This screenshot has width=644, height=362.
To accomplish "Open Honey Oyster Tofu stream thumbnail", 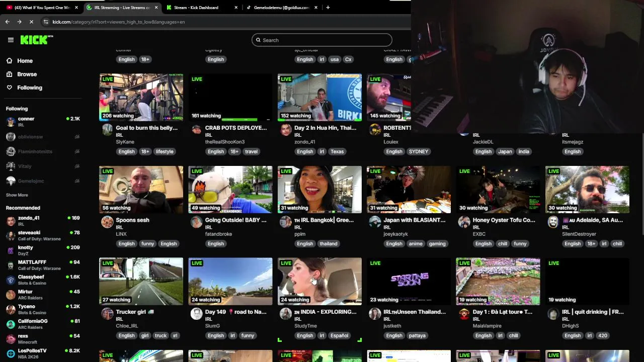I will click(498, 190).
